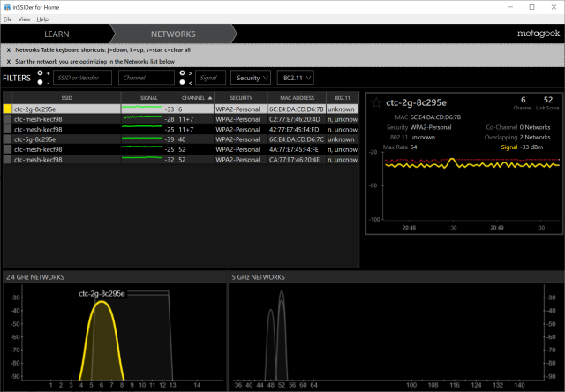The width and height of the screenshot is (565, 392).
Task: Select the ctc-2g-8c295e network row
Action: [181, 109]
